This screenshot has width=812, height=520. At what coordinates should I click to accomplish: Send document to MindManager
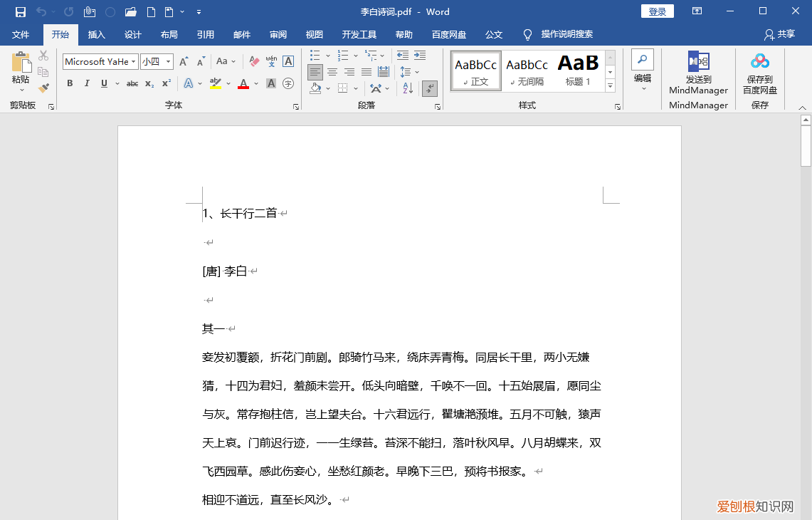[697, 74]
